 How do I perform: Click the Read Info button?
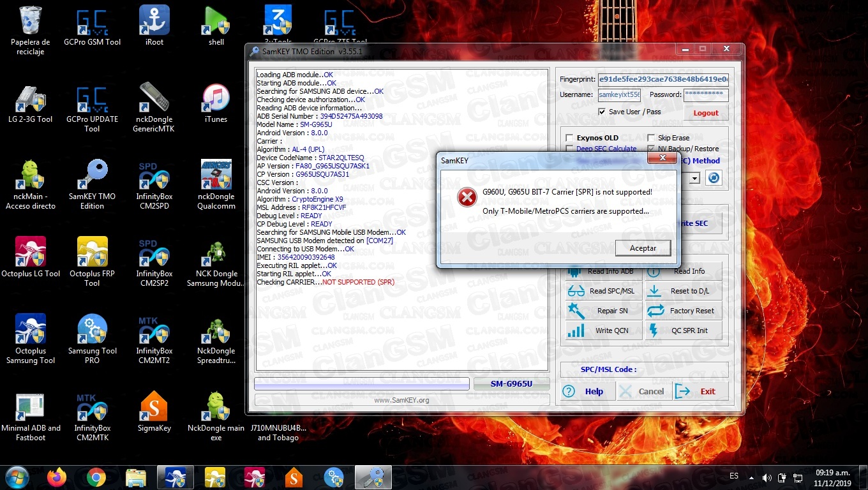(684, 271)
